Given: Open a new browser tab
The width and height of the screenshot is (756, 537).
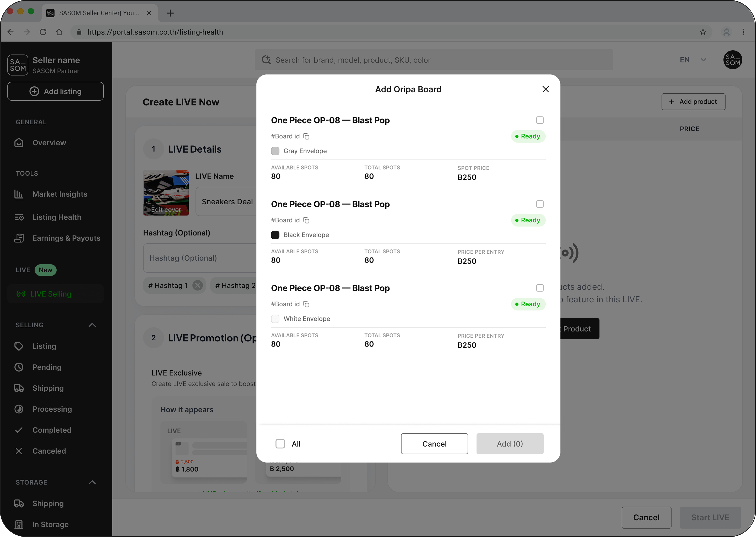Looking at the screenshot, I should click(x=170, y=13).
